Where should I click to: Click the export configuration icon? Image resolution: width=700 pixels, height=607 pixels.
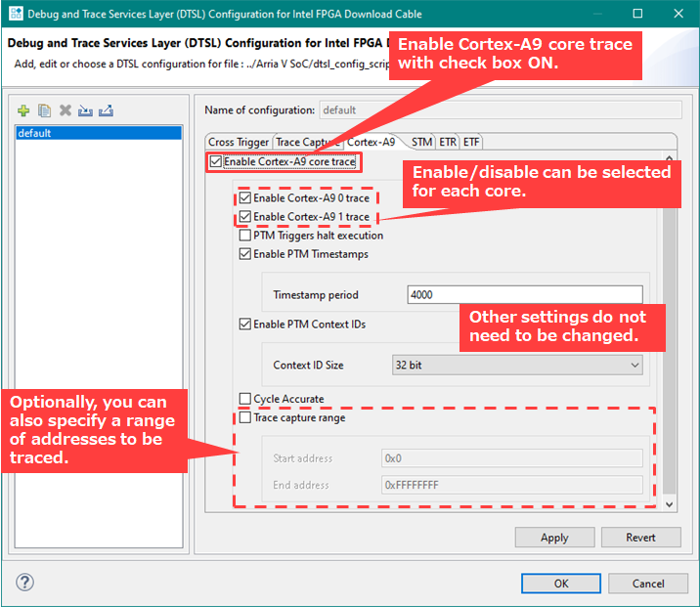[106, 111]
